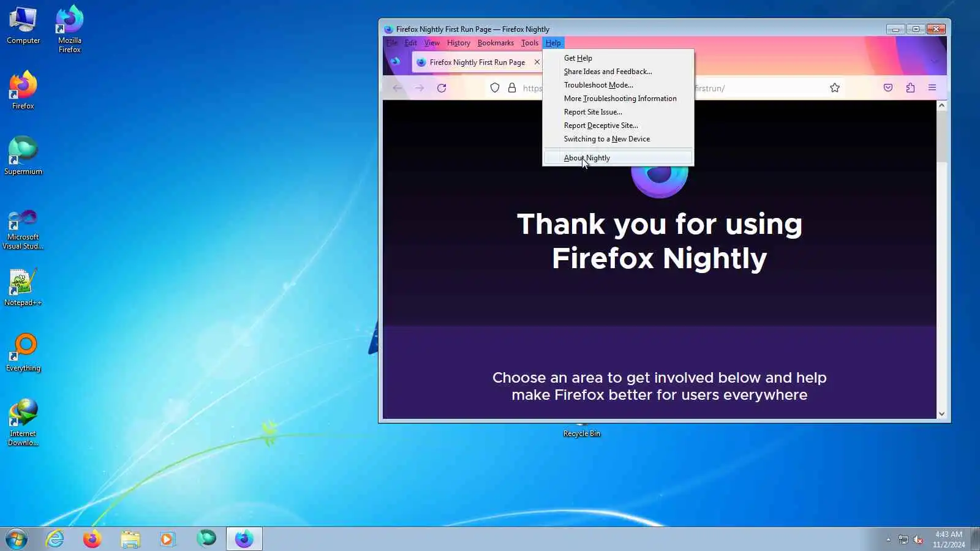Open the network tray icon

[x=903, y=539]
